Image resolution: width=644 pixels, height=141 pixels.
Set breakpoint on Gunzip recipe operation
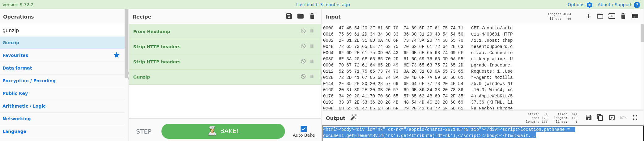point(312,76)
